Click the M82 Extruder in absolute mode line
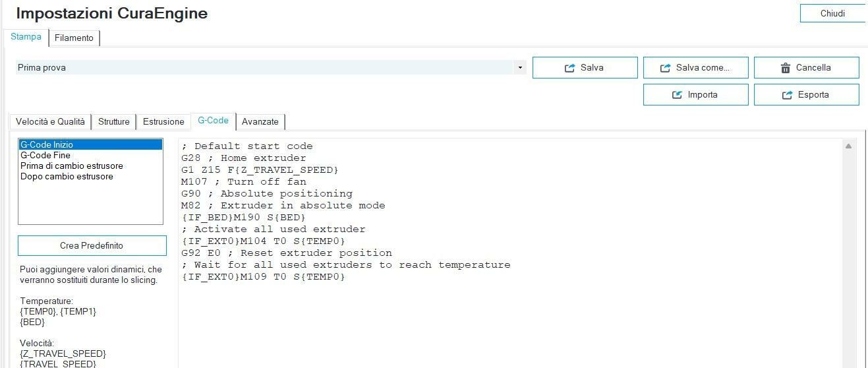 pyautogui.click(x=283, y=205)
